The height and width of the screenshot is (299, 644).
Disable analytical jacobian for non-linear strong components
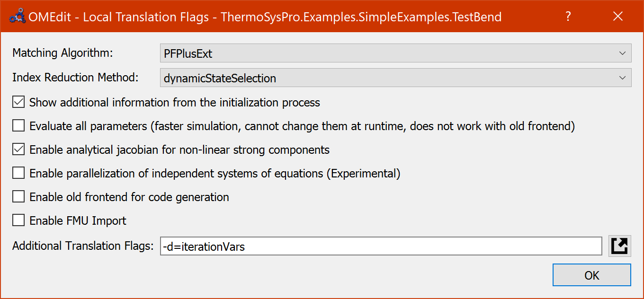tap(18, 149)
